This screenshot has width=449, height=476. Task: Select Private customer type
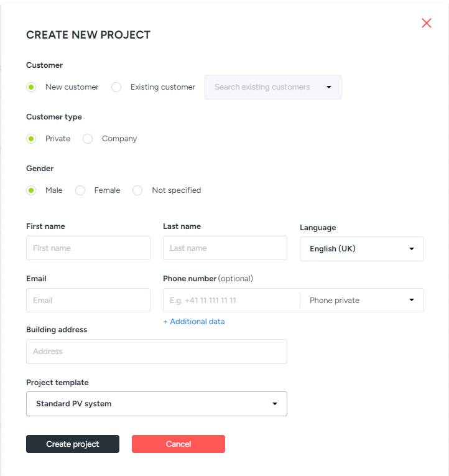31,139
